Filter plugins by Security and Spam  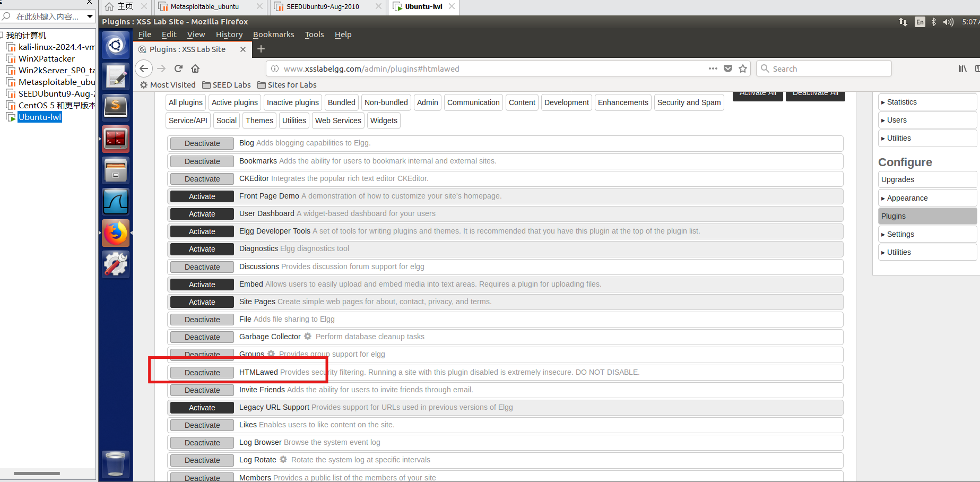[689, 102]
